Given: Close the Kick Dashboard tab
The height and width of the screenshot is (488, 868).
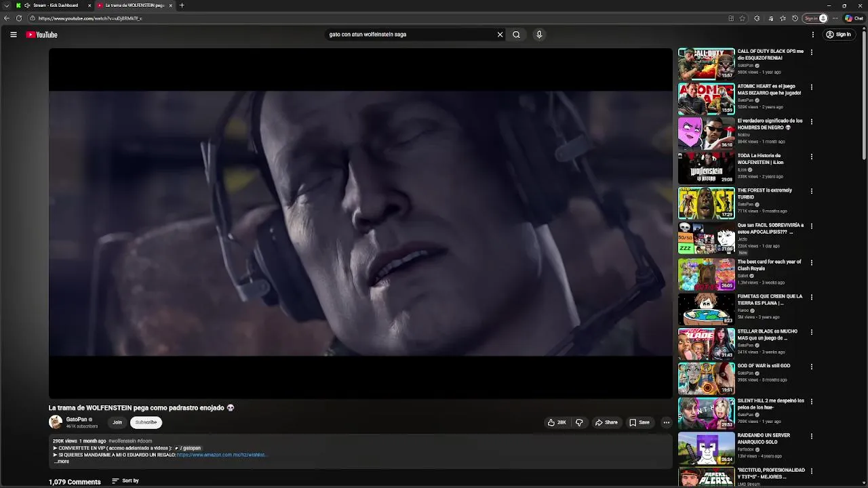Looking at the screenshot, I should pyautogui.click(x=90, y=5).
